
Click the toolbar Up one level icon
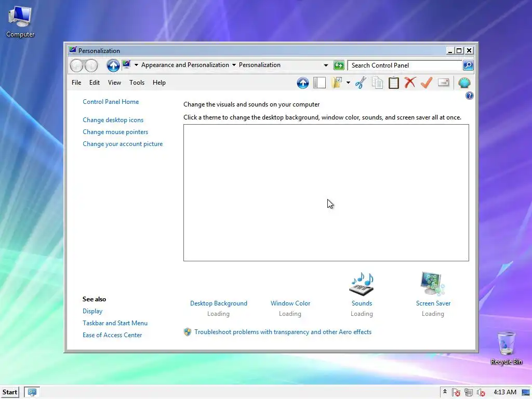[303, 83]
